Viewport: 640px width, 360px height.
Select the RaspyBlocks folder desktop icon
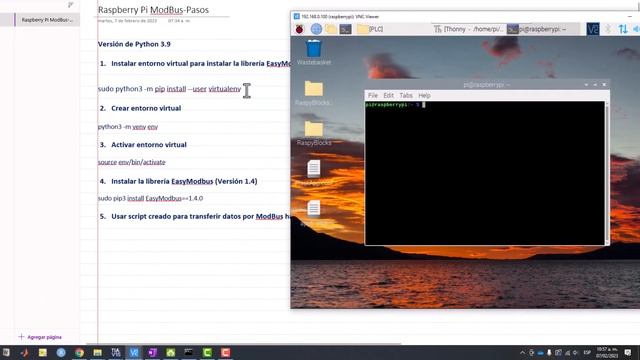tap(314, 133)
